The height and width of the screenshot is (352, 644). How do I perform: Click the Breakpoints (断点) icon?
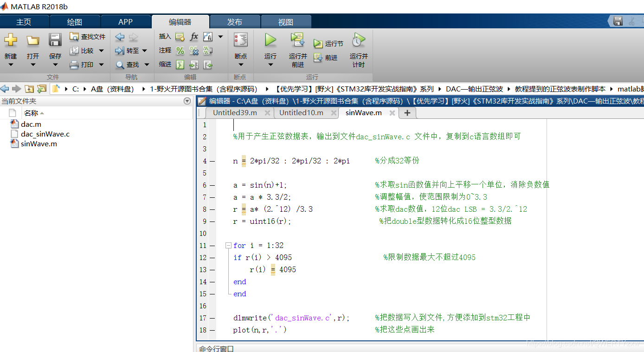pos(241,40)
